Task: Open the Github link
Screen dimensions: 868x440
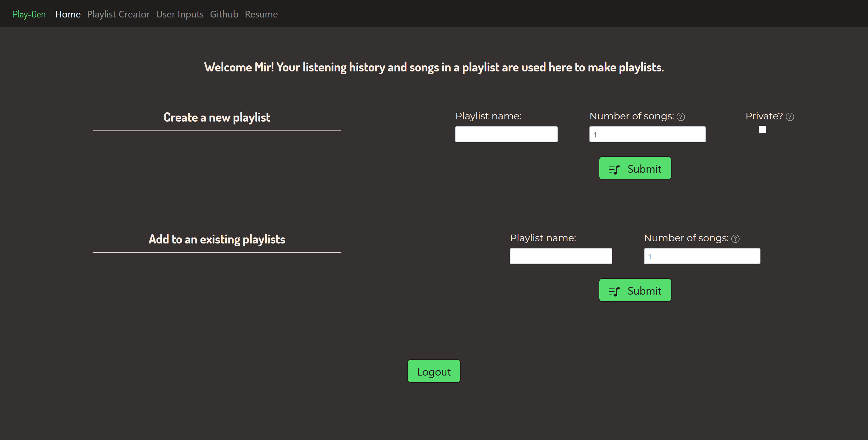Action: click(224, 14)
